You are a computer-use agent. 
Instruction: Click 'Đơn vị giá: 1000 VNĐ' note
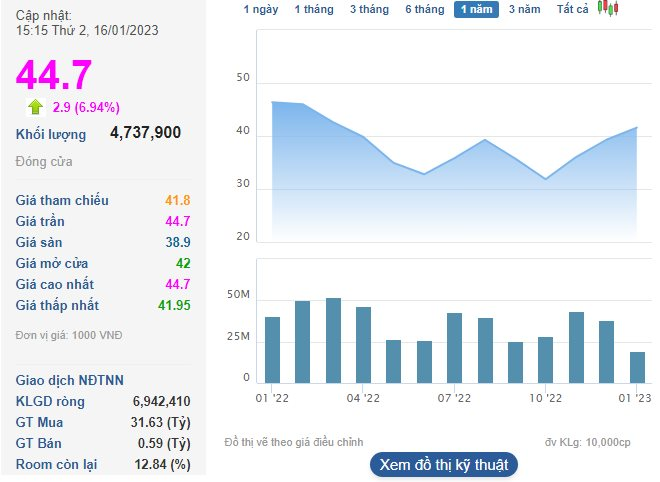coord(69,336)
